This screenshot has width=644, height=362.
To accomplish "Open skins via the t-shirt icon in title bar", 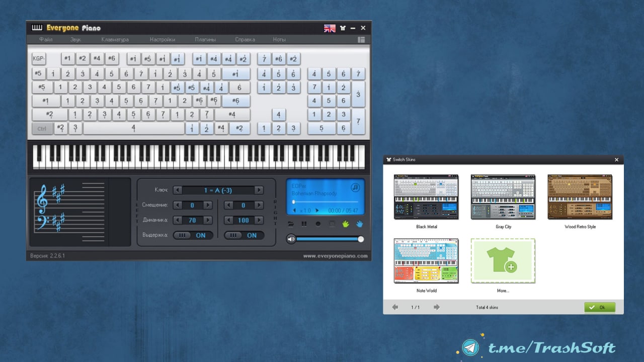I will pos(343,29).
